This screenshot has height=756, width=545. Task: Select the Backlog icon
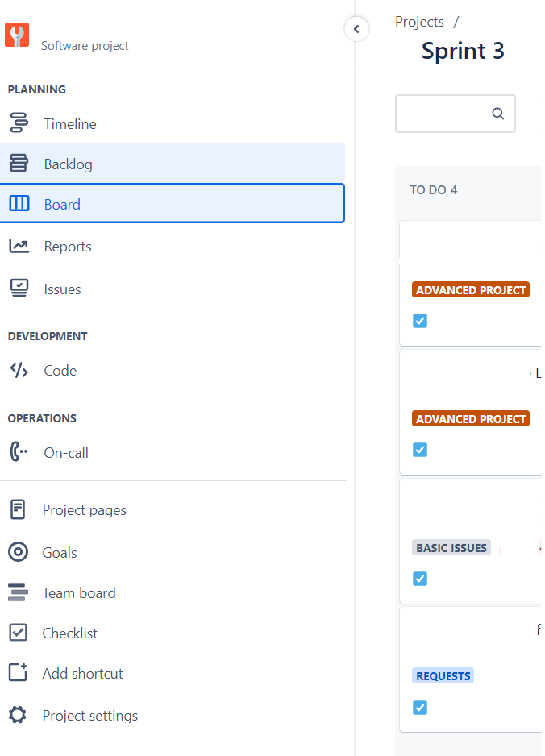coord(19,163)
